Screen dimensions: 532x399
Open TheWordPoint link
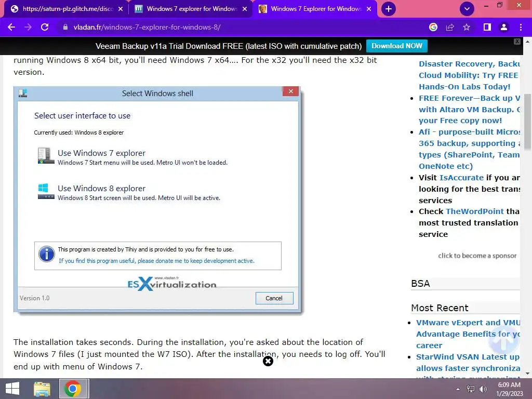pyautogui.click(x=475, y=211)
